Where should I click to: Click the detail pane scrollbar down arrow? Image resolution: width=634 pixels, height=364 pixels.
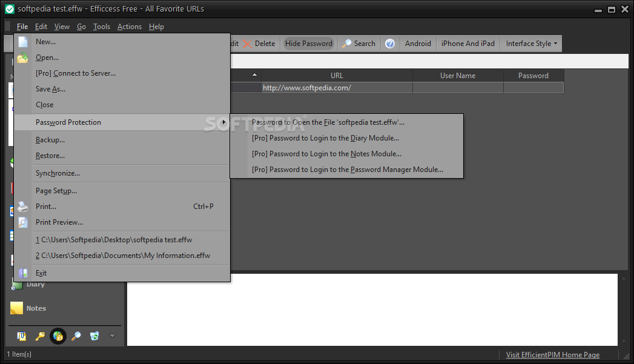click(624, 340)
